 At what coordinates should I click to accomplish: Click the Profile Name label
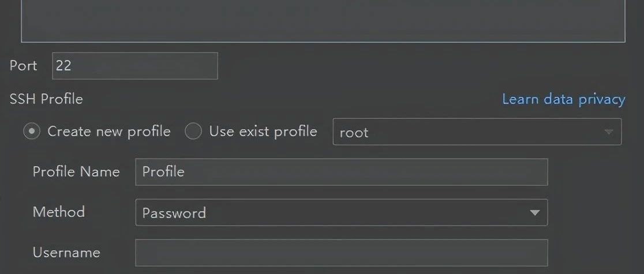pos(76,172)
